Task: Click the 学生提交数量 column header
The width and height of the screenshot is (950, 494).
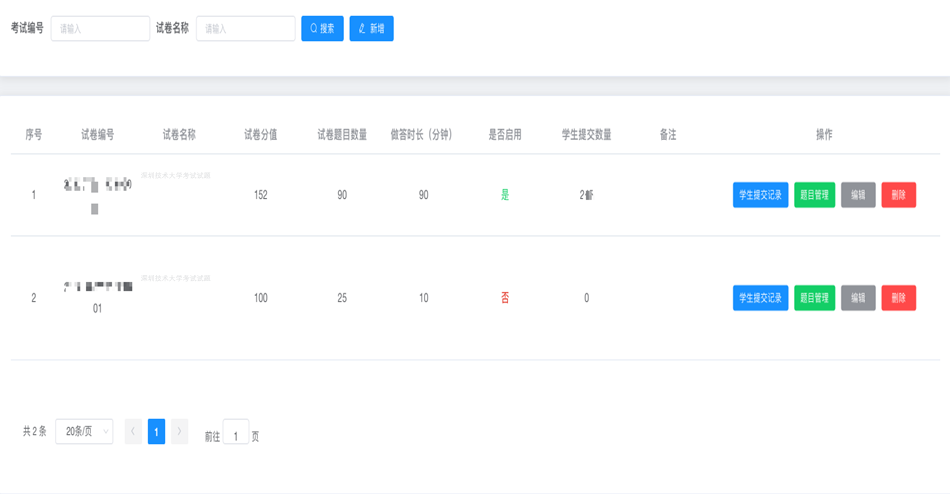Action: tap(586, 135)
